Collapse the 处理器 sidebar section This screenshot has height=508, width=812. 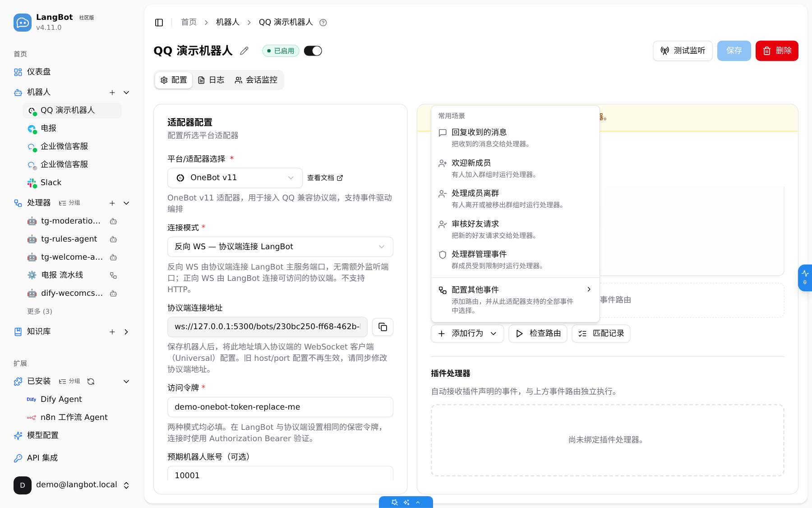[126, 203]
